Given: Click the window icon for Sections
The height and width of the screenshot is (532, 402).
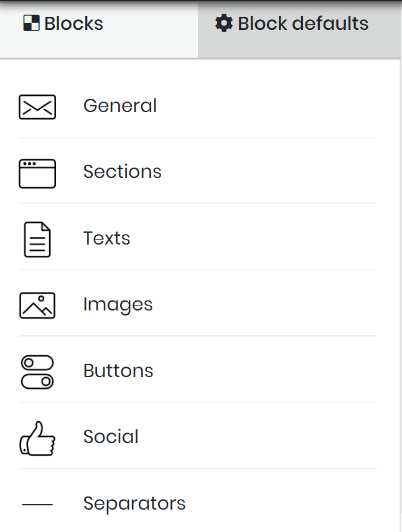Looking at the screenshot, I should pos(37,174).
